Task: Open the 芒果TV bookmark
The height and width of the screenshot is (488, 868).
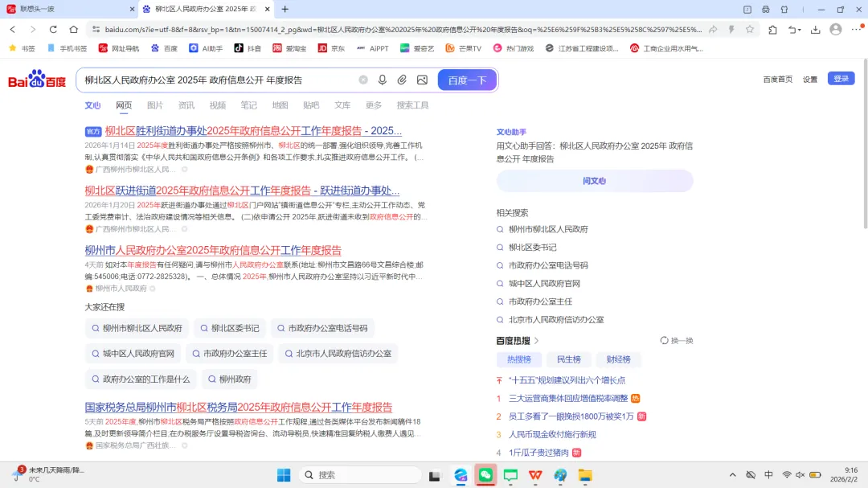Action: pyautogui.click(x=464, y=48)
